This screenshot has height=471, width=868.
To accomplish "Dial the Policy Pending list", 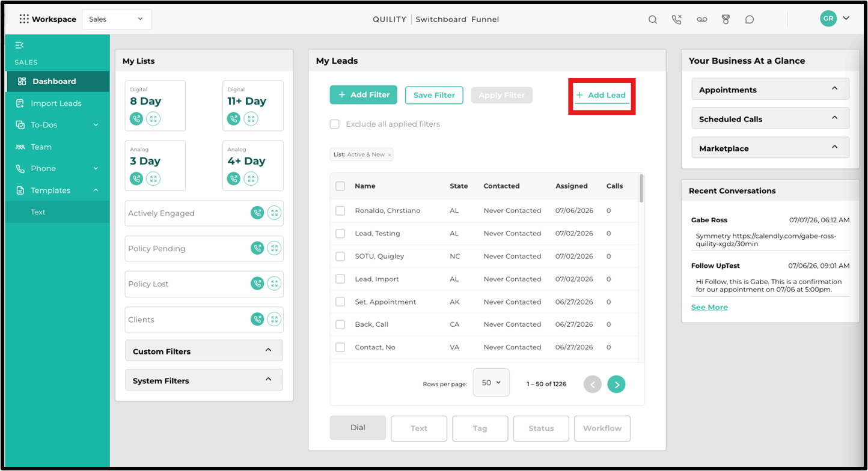I will pos(257,248).
